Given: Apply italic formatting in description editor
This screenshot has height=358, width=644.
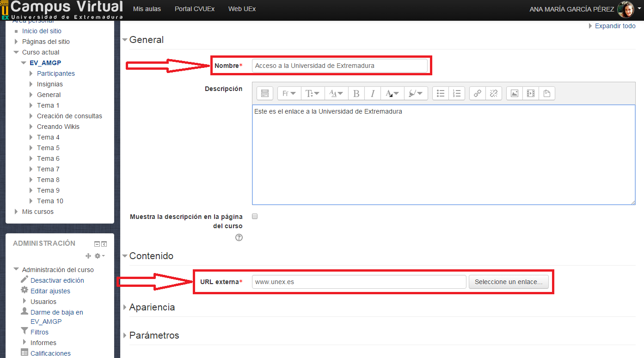Looking at the screenshot, I should point(372,94).
